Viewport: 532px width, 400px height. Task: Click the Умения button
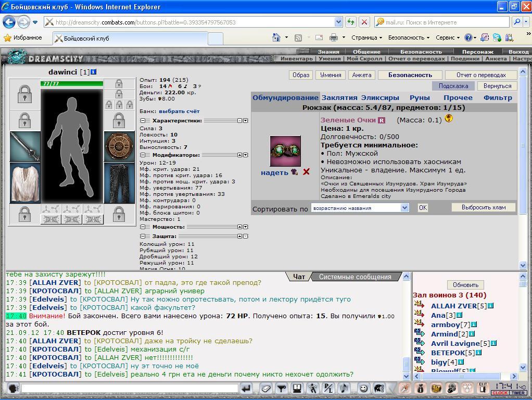[331, 75]
